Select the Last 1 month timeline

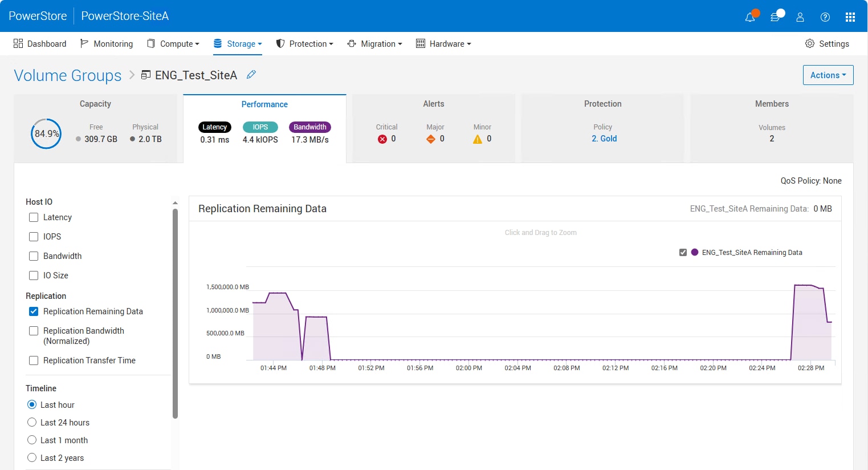pos(32,440)
